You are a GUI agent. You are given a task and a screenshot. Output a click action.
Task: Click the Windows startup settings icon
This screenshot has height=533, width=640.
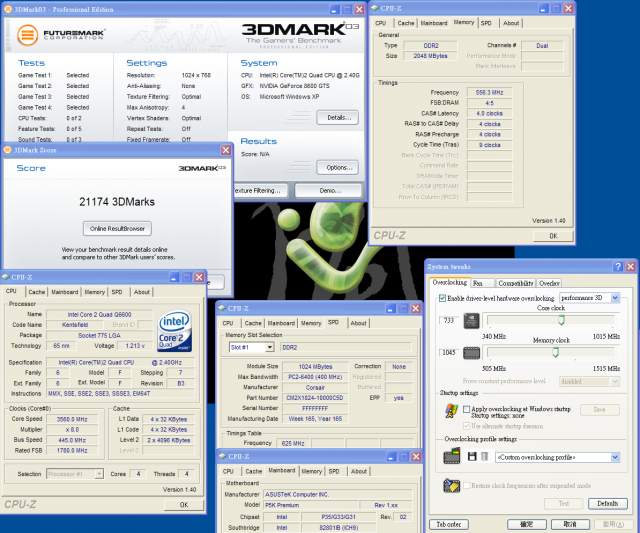[451, 411]
